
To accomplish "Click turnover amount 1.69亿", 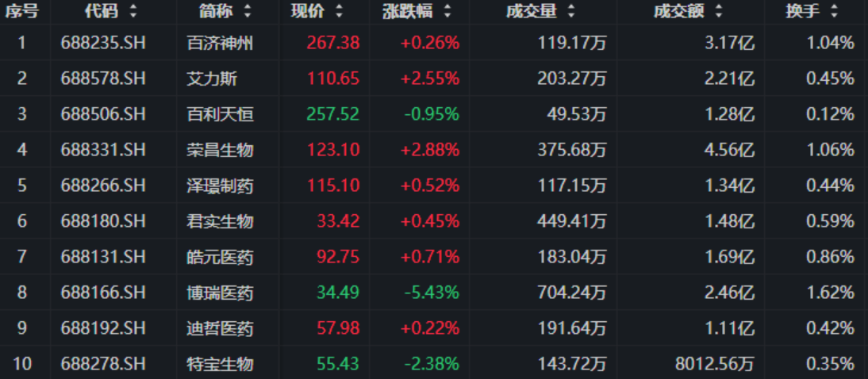I will [729, 257].
